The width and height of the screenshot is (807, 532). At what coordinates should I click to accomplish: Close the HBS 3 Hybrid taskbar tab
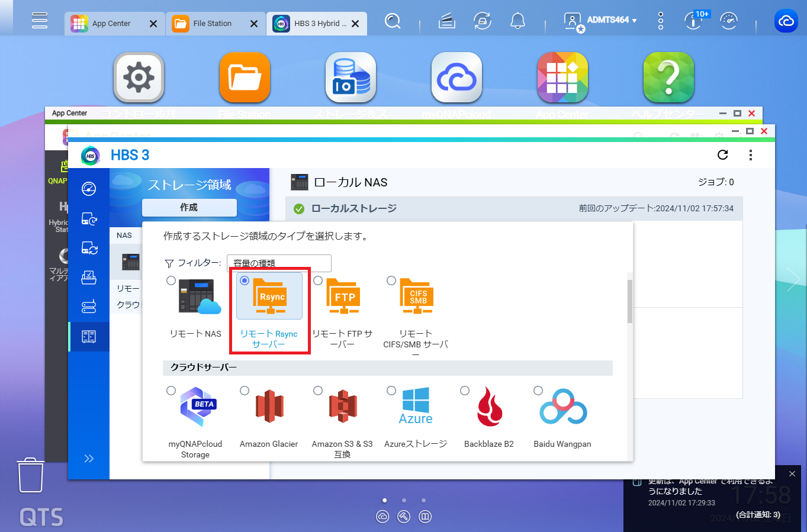[x=355, y=24]
